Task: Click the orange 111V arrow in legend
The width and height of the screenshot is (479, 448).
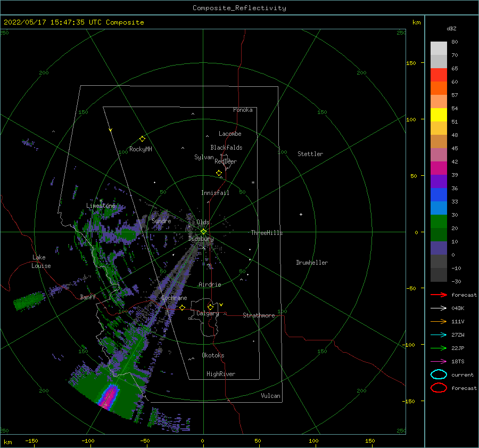Action: (439, 321)
